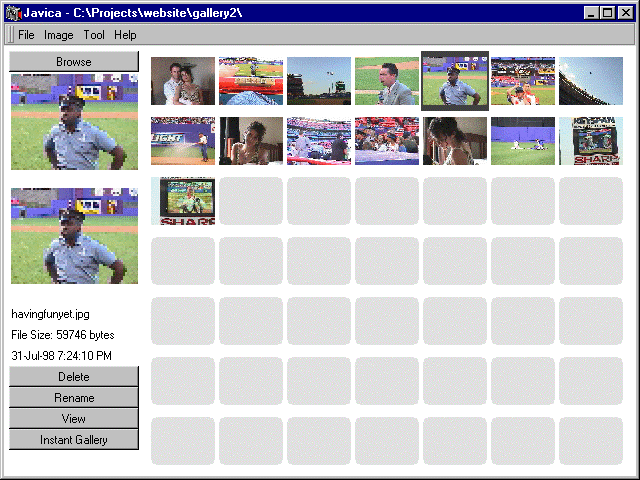Select the reporter in gray suit thumbnail
Viewport: 640px width, 480px height.
tap(387, 81)
